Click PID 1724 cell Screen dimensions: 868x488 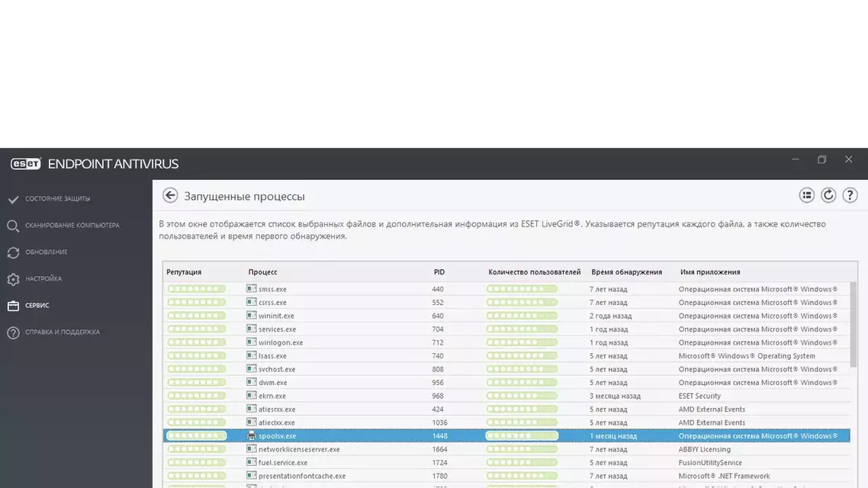coord(439,462)
